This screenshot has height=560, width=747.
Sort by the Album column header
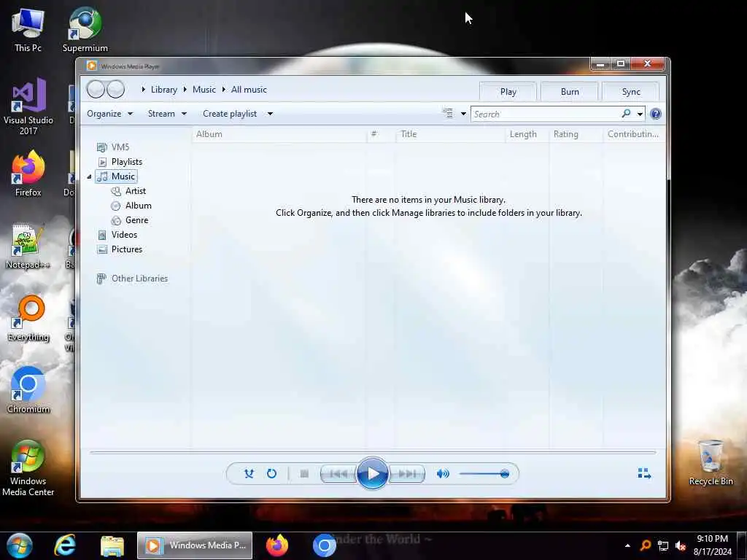click(x=279, y=134)
